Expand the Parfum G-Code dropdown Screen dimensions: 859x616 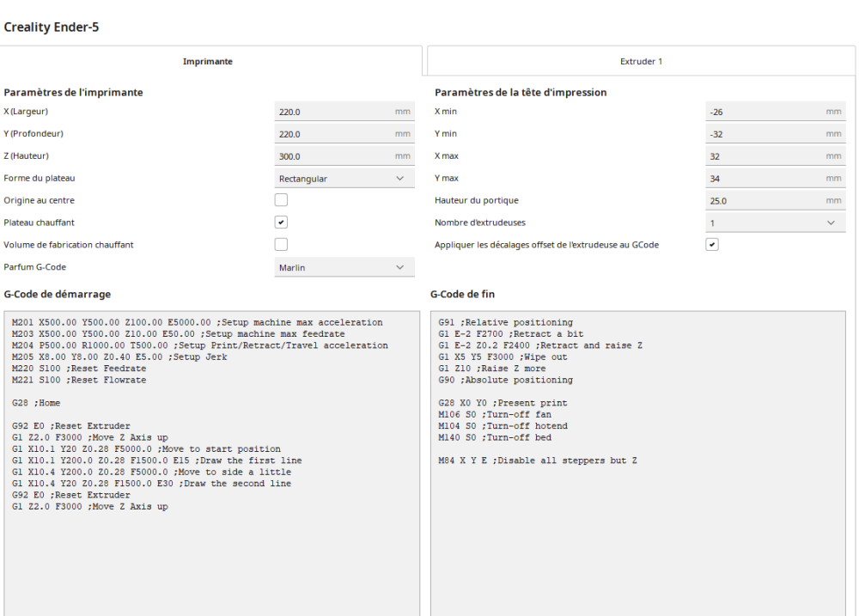pyautogui.click(x=342, y=267)
